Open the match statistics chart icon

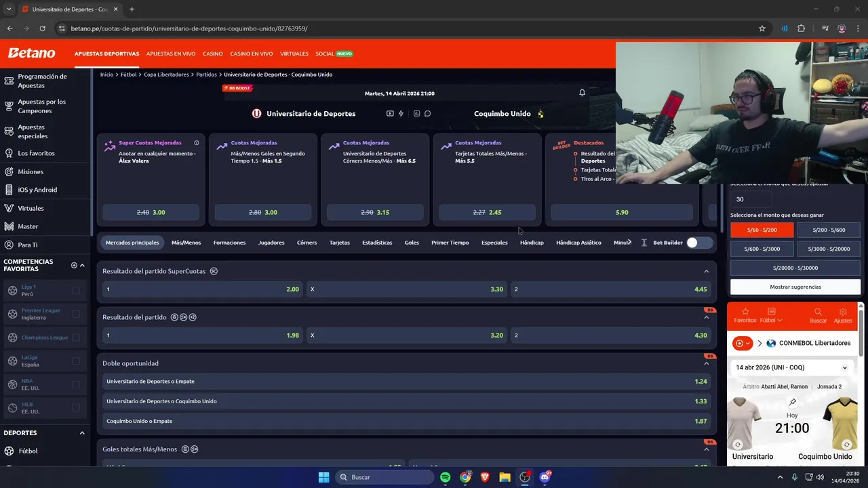416,114
